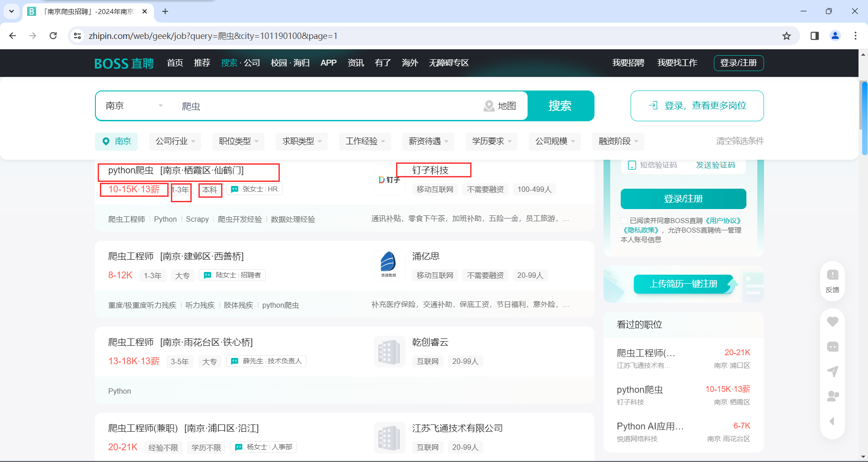This screenshot has width=868, height=462.
Task: Click the 爬虫 search keyword input
Action: [x=325, y=106]
